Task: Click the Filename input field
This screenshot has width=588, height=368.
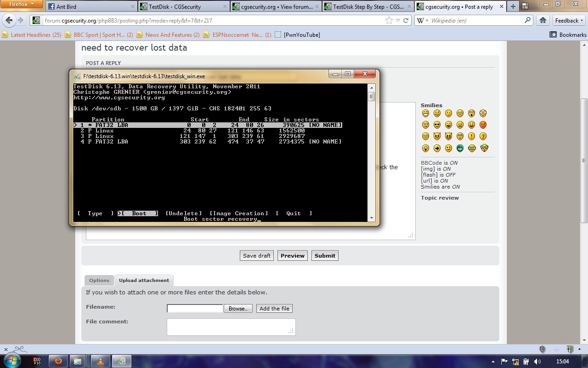Action: pyautogui.click(x=195, y=309)
